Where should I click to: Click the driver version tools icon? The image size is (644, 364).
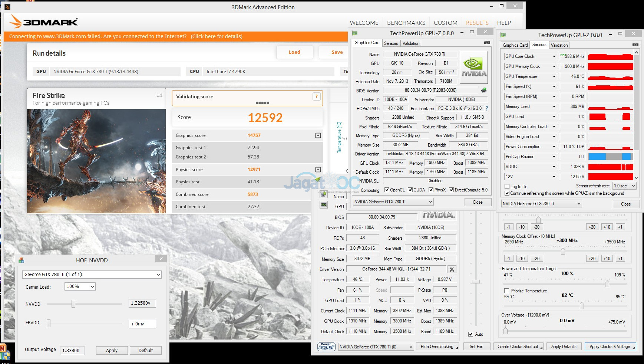452,269
